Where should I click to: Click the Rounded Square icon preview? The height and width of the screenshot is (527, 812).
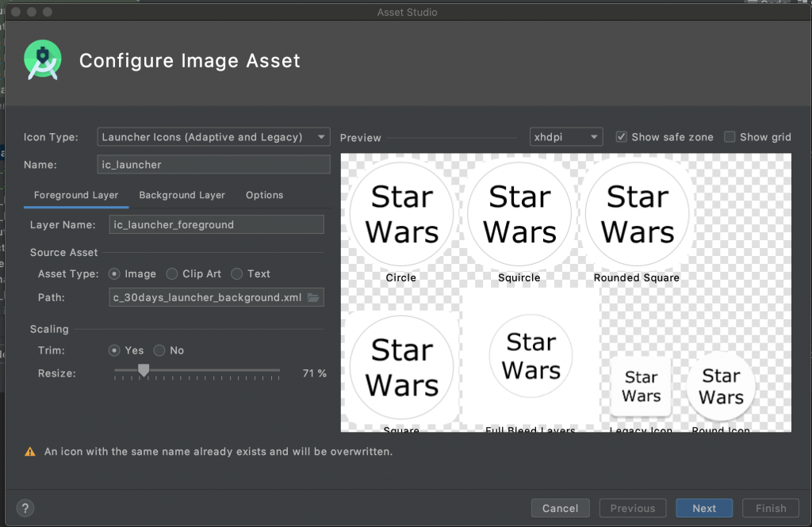(637, 214)
